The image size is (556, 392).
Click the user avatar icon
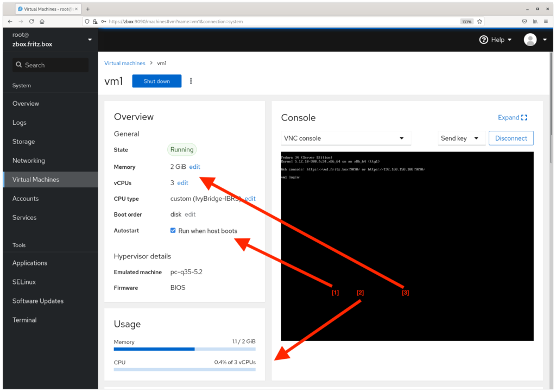tap(529, 40)
